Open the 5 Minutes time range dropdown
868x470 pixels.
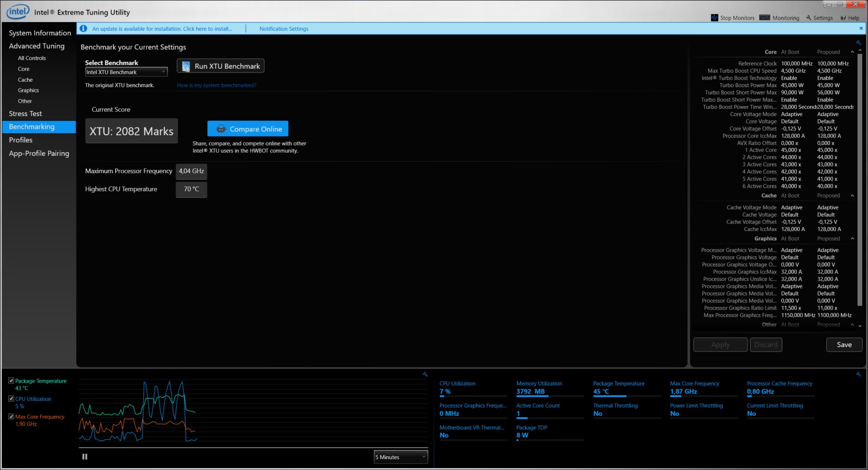point(401,457)
